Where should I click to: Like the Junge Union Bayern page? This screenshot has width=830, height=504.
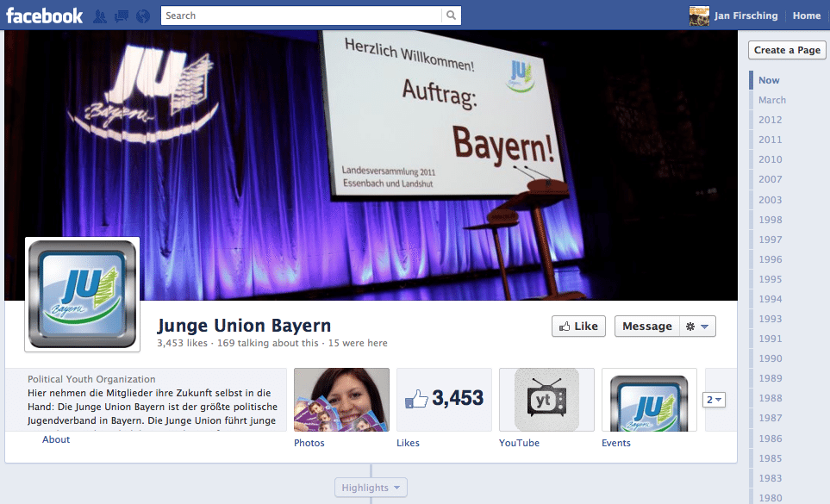[578, 327]
